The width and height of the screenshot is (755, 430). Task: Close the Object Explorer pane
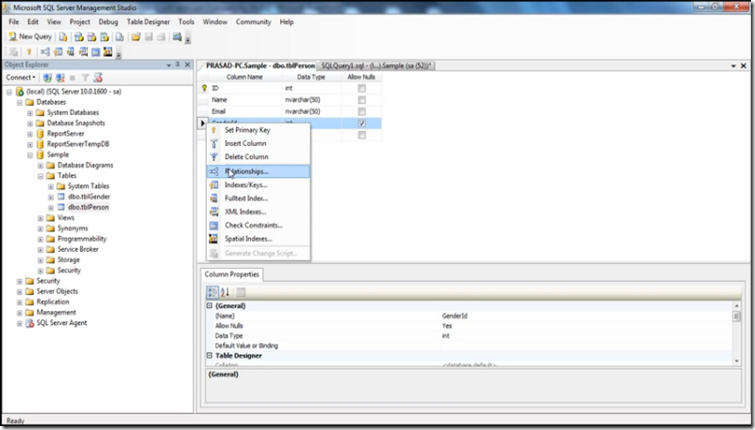click(x=188, y=65)
